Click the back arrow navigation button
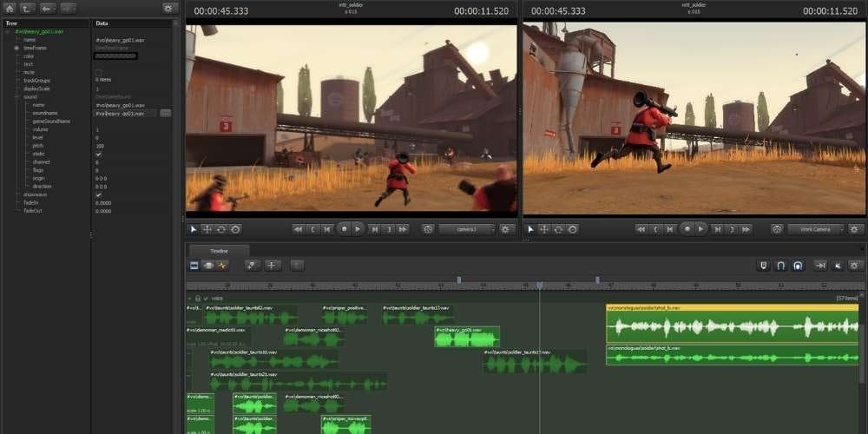Screen dimensions: 868x434 pyautogui.click(x=48, y=9)
